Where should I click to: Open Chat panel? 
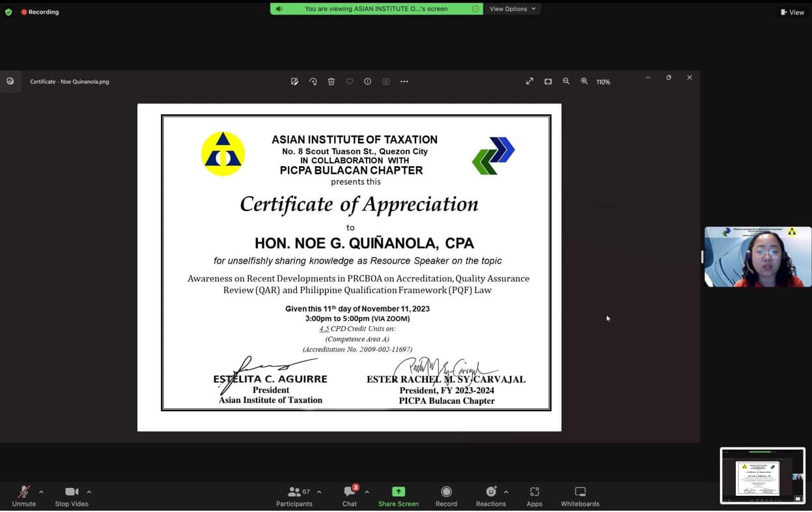coord(350,496)
